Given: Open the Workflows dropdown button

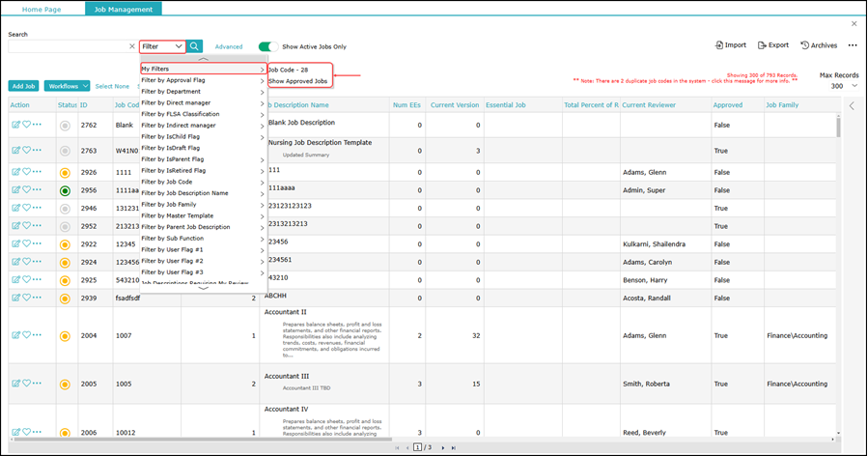Looking at the screenshot, I should (67, 86).
